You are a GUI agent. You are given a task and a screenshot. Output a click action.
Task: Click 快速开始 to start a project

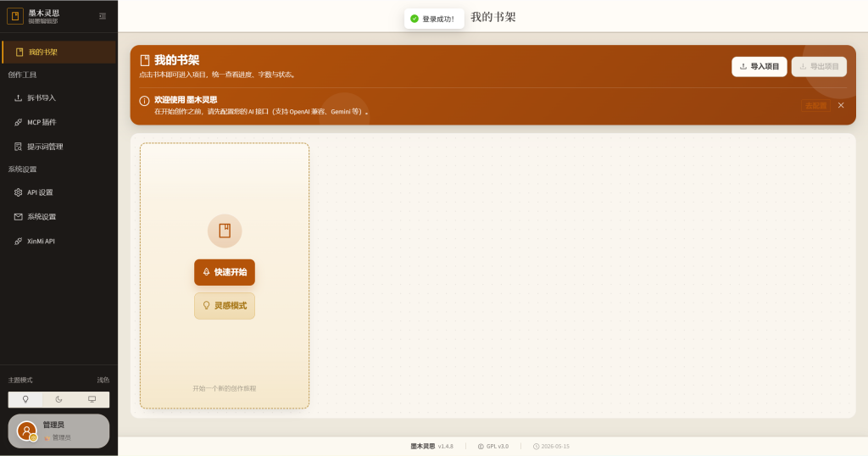[x=224, y=272]
